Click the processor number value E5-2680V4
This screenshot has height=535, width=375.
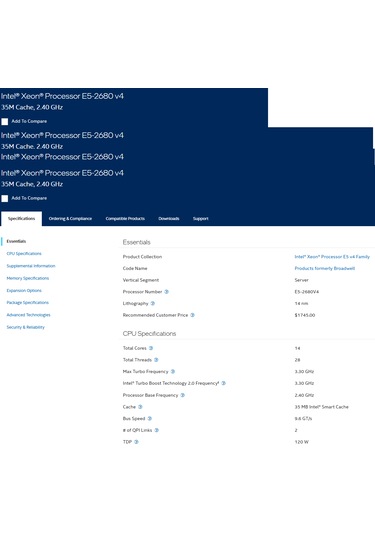coord(306,292)
